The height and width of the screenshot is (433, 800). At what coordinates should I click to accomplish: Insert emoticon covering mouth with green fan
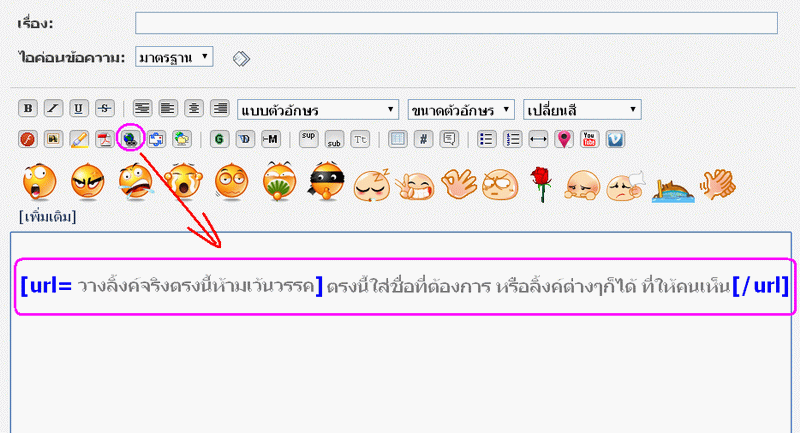[280, 182]
